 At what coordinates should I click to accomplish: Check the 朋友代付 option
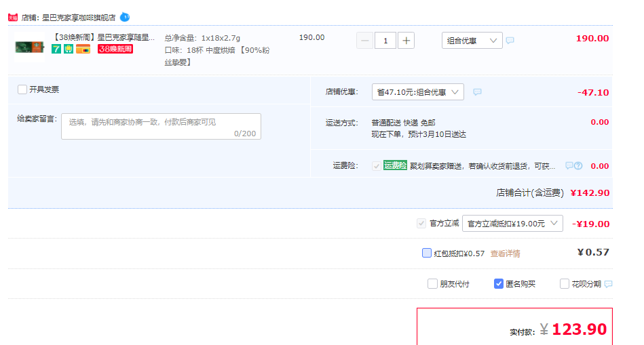432,284
